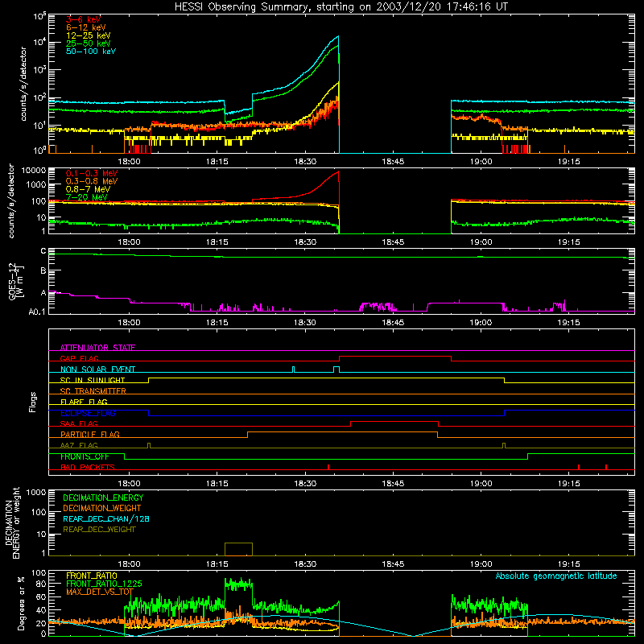
Task: Select the FRONTS_OFF flag label
Action: click(x=85, y=456)
